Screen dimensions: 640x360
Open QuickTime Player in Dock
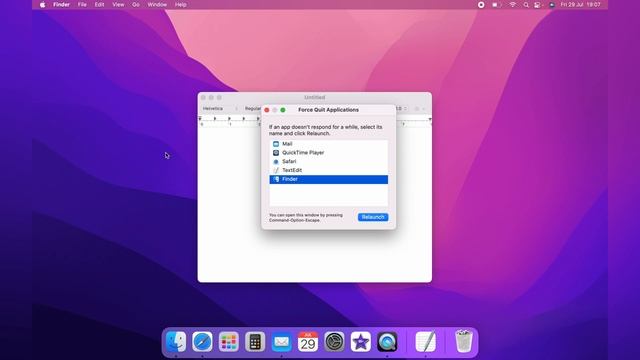(x=387, y=342)
